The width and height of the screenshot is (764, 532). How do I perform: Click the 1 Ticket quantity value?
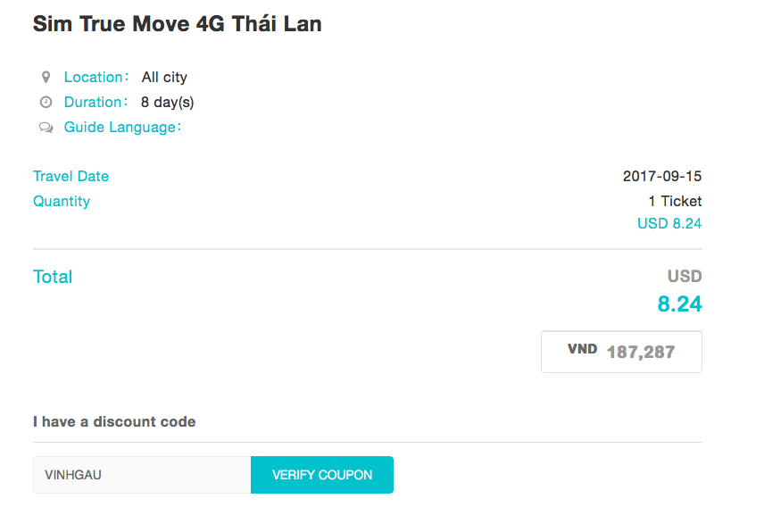tap(675, 202)
